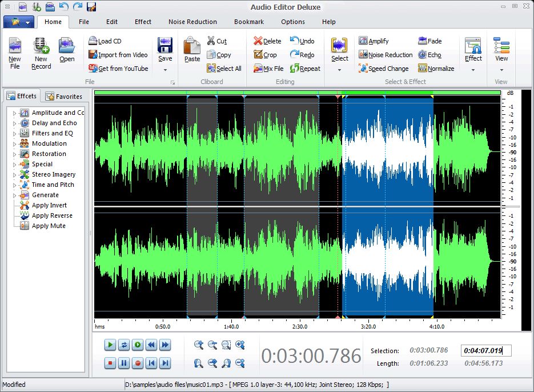Image resolution: width=534 pixels, height=392 pixels.
Task: Click the zoom out magnifier button
Action: coord(212,345)
